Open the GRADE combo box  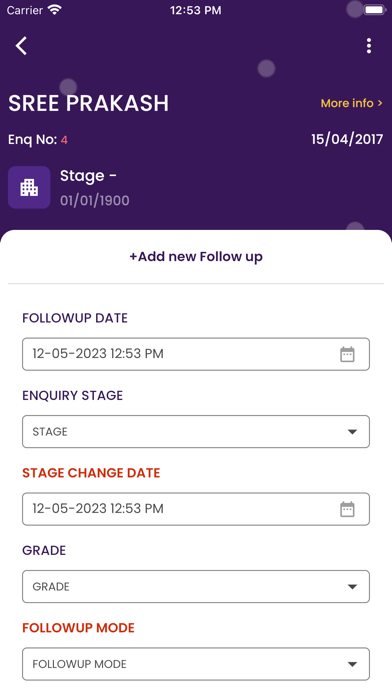coord(196,586)
